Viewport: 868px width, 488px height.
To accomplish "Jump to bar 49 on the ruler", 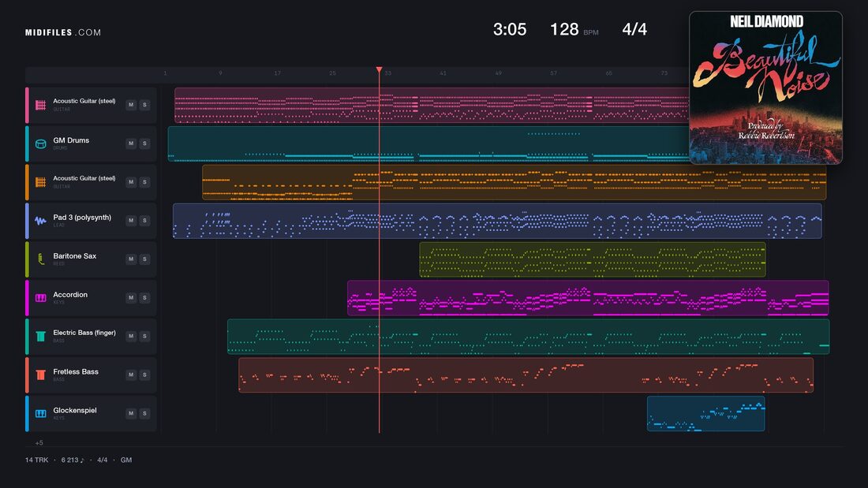I will click(498, 73).
